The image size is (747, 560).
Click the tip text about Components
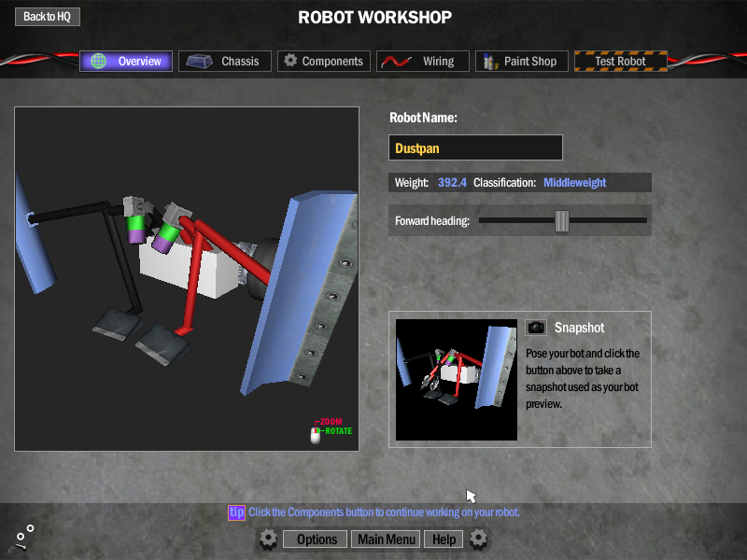[x=384, y=512]
